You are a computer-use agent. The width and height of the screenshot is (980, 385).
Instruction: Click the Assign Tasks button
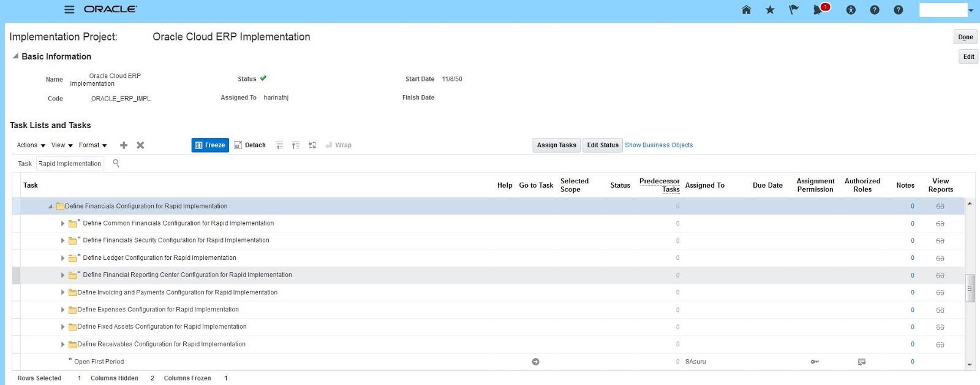point(557,145)
